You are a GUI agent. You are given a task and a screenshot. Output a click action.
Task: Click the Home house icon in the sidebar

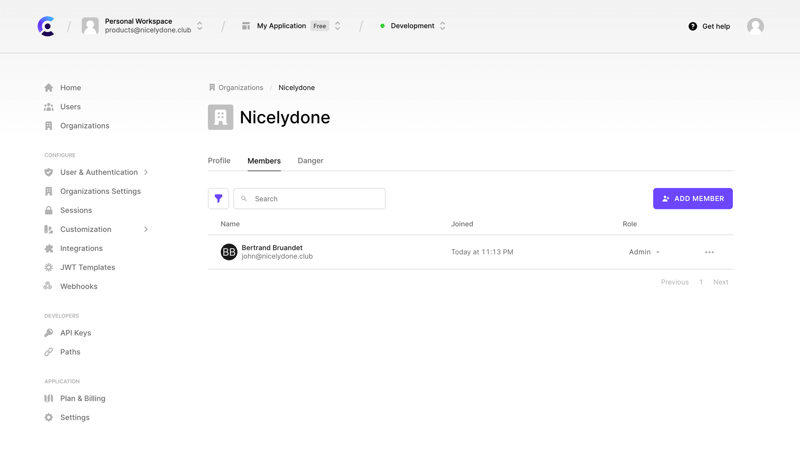[48, 88]
